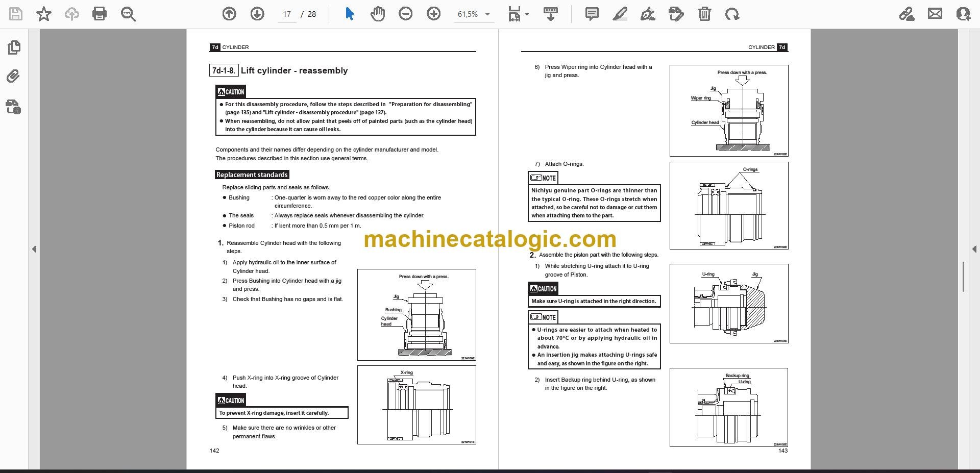Click the text "To prevent X-ring damage, insert it carefully."

point(274,413)
